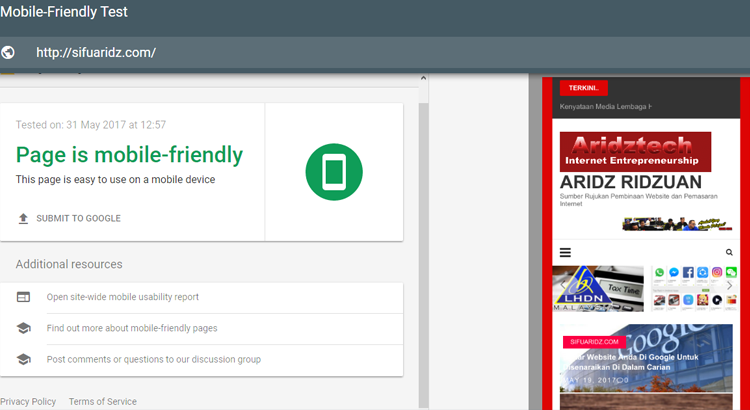The width and height of the screenshot is (750, 410).
Task: Click the SIFUARIDZ.COM pink tag
Action: [x=595, y=342]
